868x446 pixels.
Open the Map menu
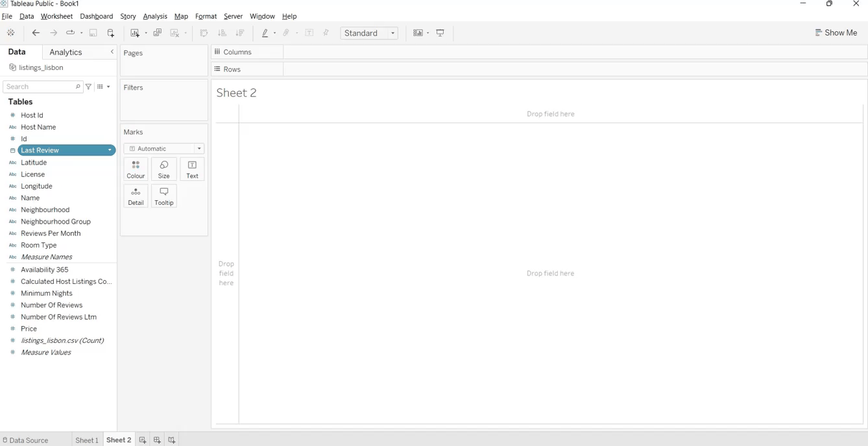click(181, 16)
